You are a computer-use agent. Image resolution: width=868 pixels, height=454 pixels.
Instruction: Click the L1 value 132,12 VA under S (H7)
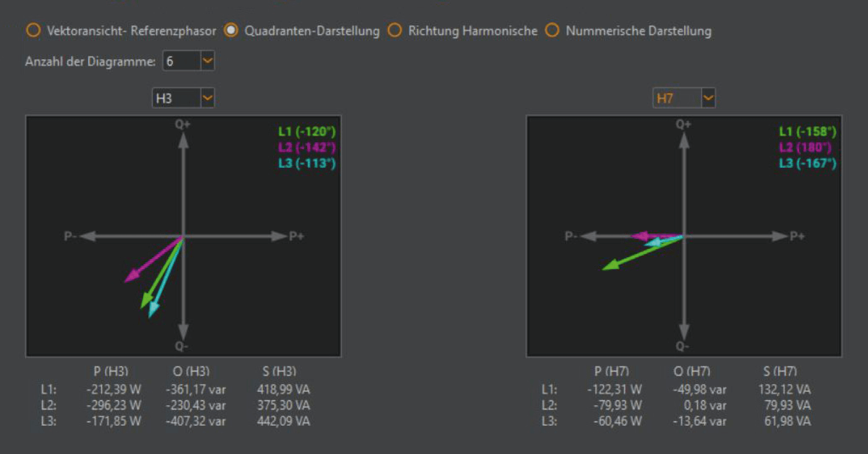coord(784,390)
